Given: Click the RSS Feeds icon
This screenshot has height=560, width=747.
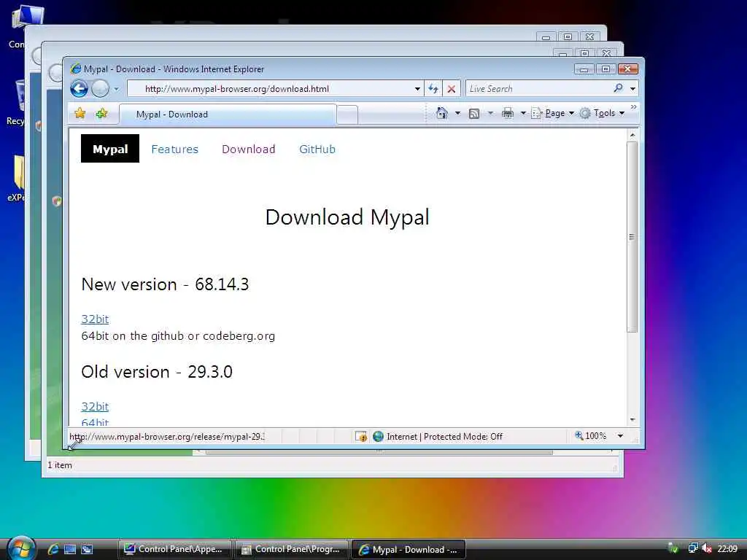Looking at the screenshot, I should tap(474, 113).
